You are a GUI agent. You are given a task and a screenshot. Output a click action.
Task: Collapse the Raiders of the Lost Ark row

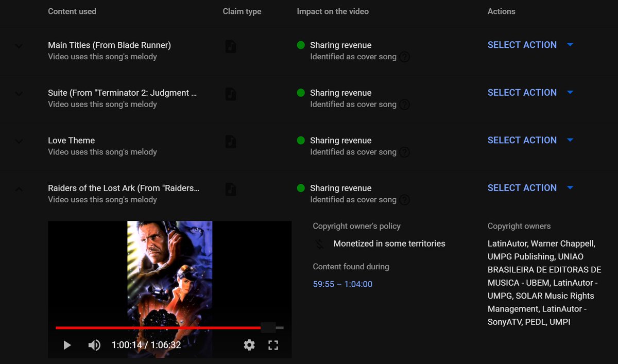coord(19,189)
